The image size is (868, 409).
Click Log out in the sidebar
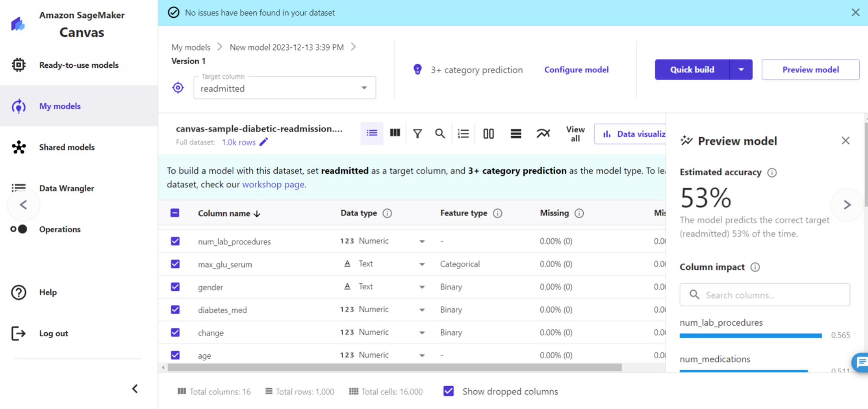tap(53, 333)
